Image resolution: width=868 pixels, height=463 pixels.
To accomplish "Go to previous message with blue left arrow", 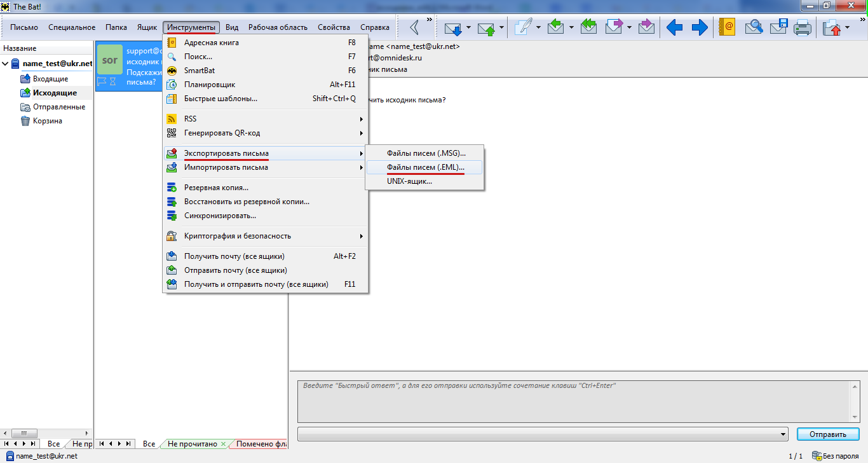I will click(x=674, y=27).
